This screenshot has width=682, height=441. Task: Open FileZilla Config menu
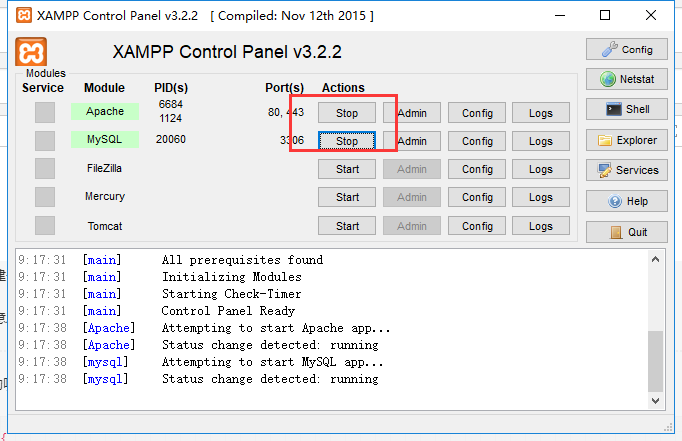pyautogui.click(x=477, y=169)
